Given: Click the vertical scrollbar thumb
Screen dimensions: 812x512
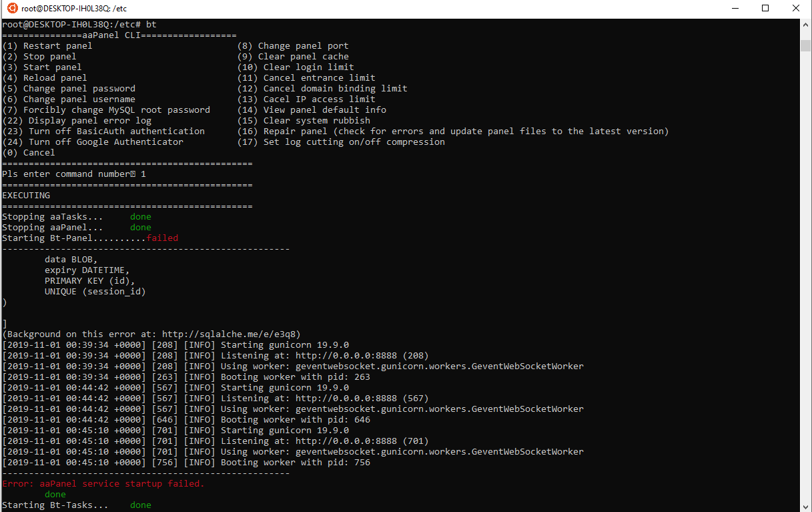Looking at the screenshot, I should click(805, 45).
